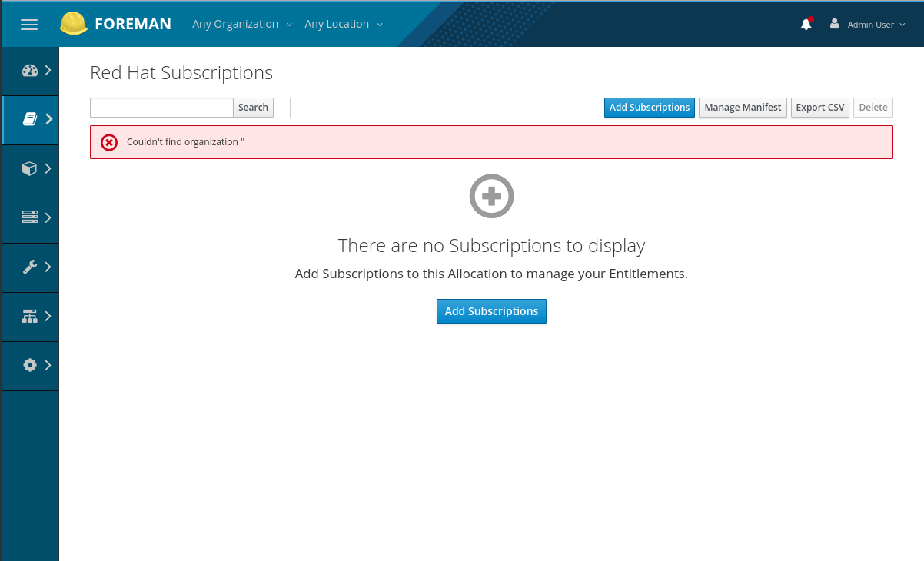Open the Configure wrench sidebar icon
Screen dimensions: 924x561
click(x=30, y=267)
